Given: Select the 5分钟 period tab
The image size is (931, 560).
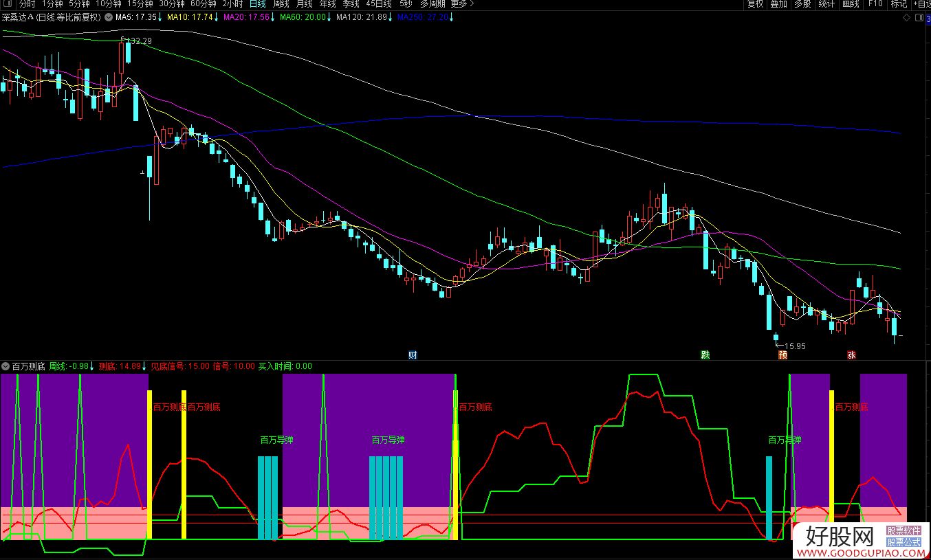Looking at the screenshot, I should [80, 4].
